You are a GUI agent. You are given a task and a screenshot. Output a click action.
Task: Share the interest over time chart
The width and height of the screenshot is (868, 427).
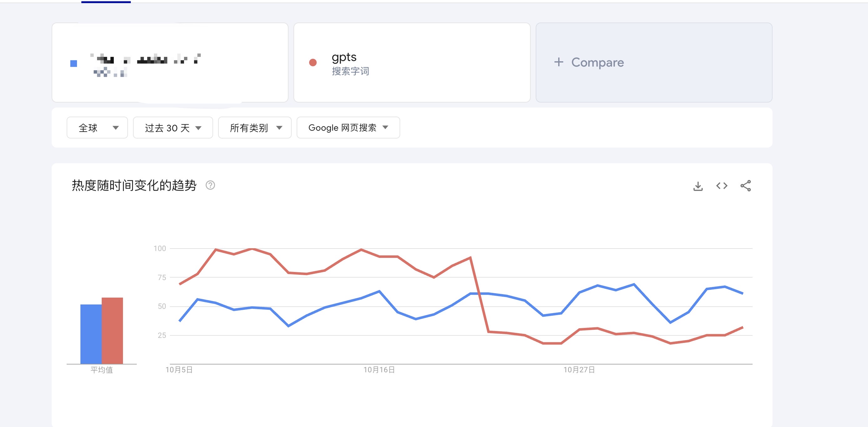[745, 186]
